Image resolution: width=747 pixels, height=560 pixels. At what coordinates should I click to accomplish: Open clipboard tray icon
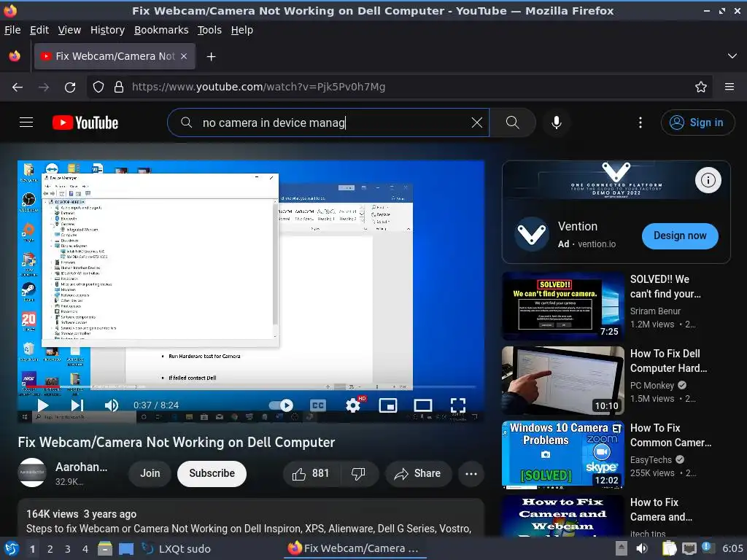669,548
